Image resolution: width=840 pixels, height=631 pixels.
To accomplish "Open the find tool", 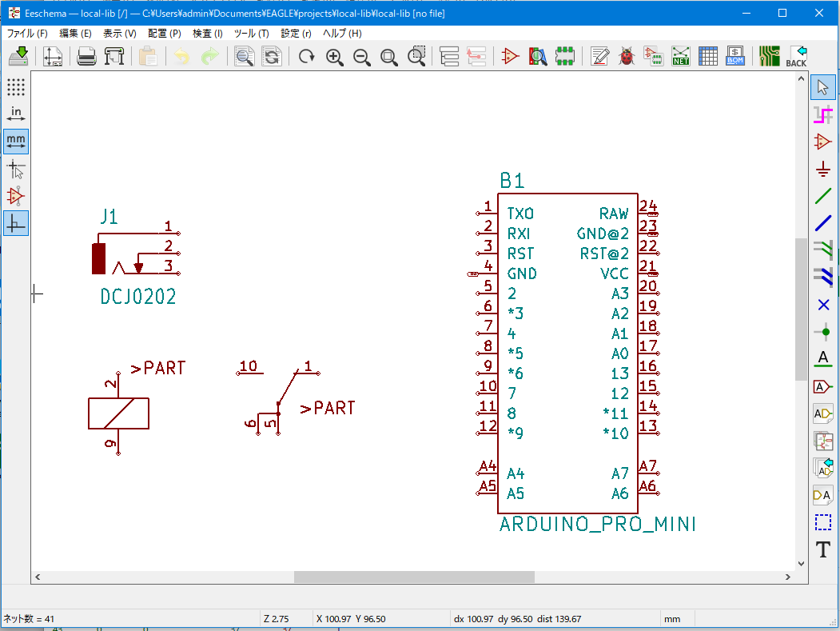I will (244, 56).
